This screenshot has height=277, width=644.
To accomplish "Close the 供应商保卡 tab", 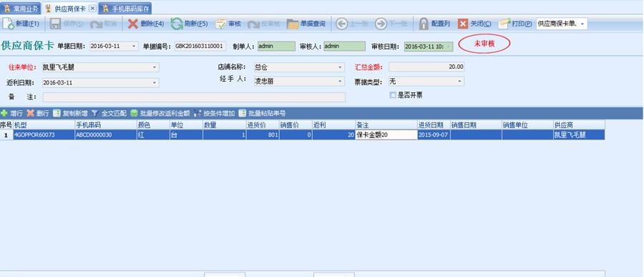I will tap(92, 8).
